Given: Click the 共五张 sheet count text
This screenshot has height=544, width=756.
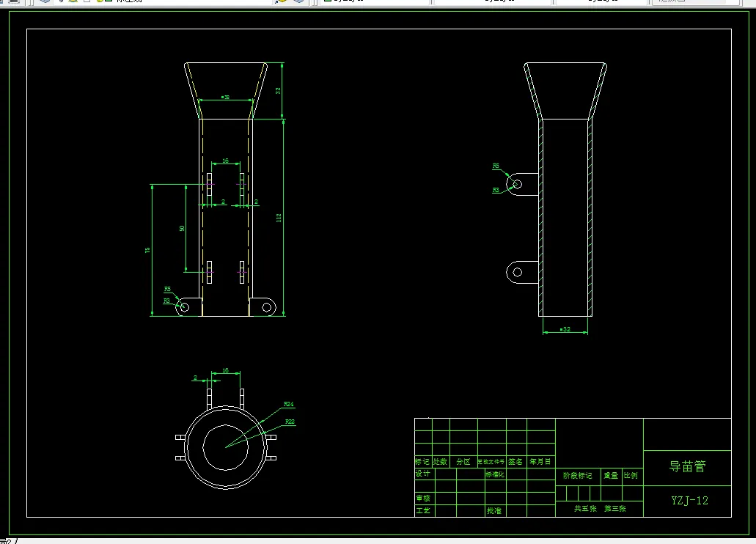Looking at the screenshot, I should click(x=585, y=508).
